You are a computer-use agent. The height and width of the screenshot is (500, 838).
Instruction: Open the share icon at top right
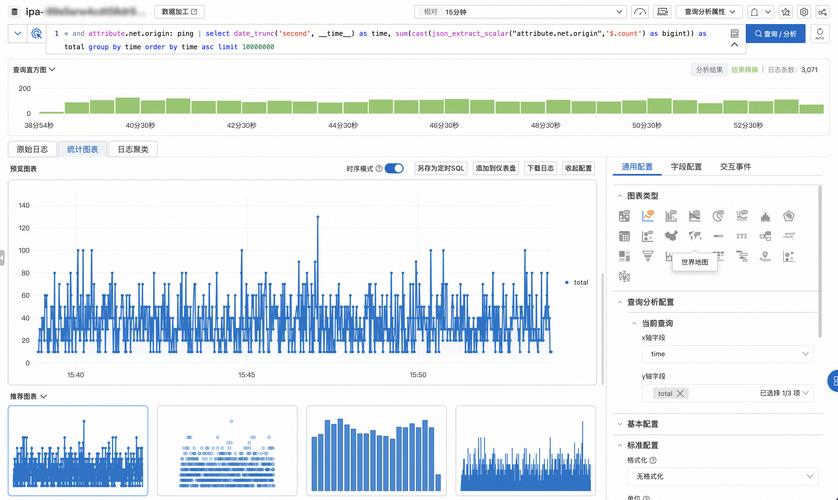pos(821,12)
